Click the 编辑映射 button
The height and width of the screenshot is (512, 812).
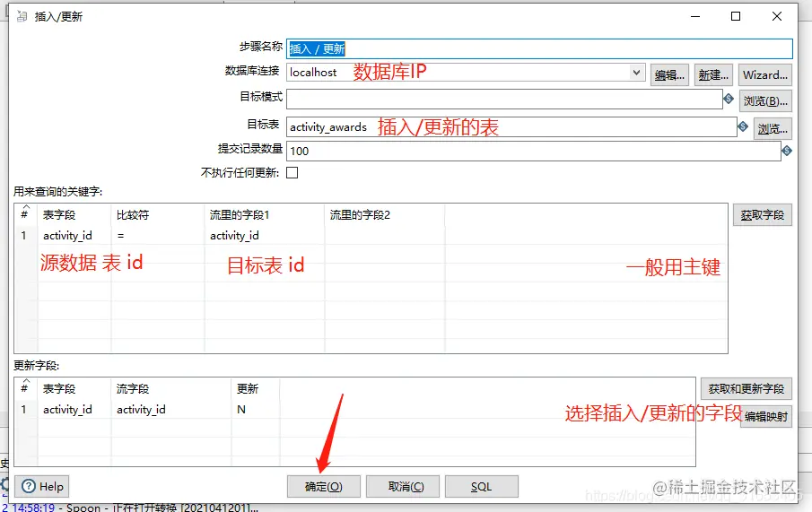coord(766,416)
